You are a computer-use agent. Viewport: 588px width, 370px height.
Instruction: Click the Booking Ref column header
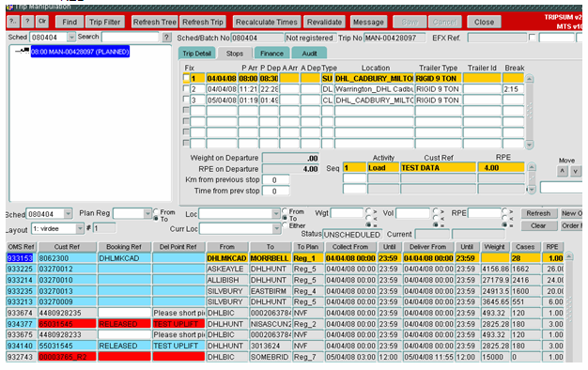[x=124, y=247]
